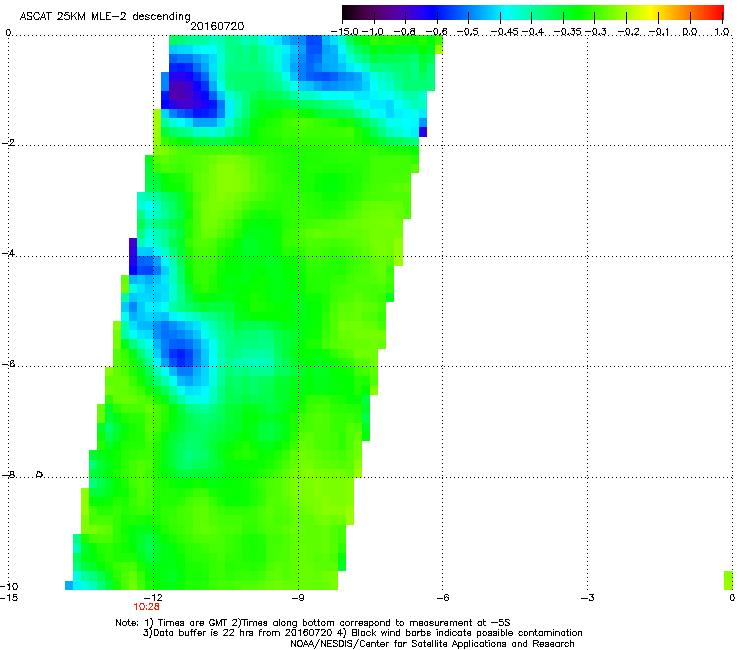Click the isolated yellow-green data cell at the plot's right edge
This screenshot has width=740, height=650.
tap(728, 580)
